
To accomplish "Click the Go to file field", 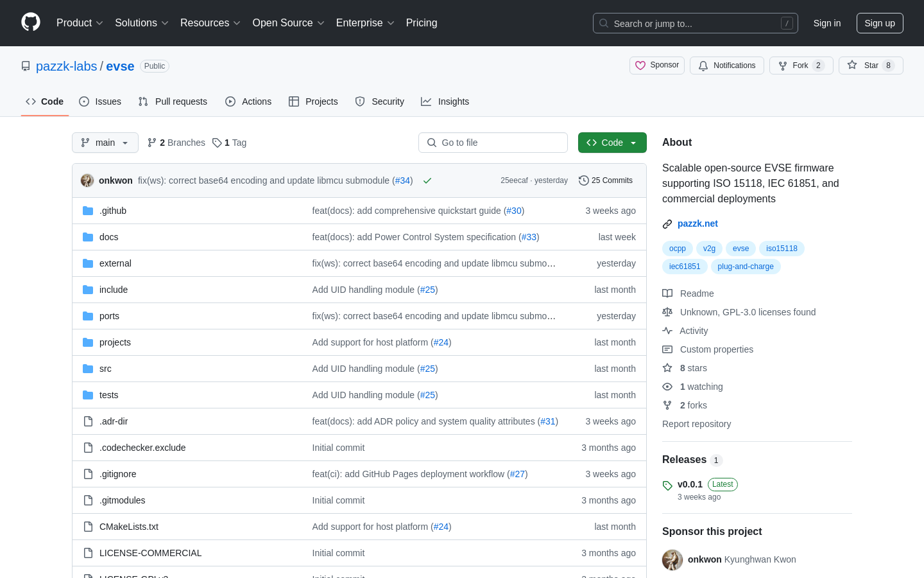I will tap(493, 143).
